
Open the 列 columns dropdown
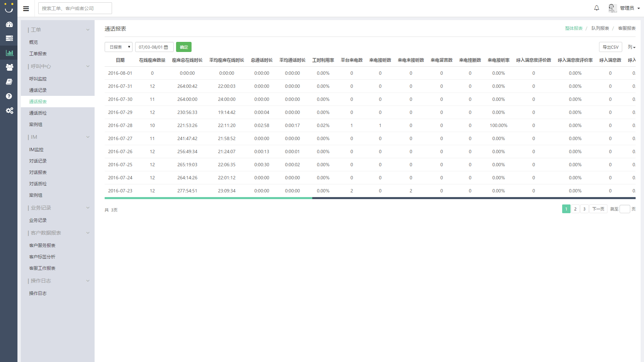(x=631, y=47)
